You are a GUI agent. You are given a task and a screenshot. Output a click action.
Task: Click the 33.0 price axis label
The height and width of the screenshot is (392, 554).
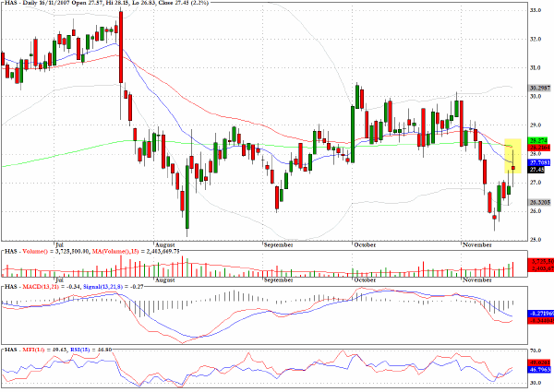tap(536, 10)
